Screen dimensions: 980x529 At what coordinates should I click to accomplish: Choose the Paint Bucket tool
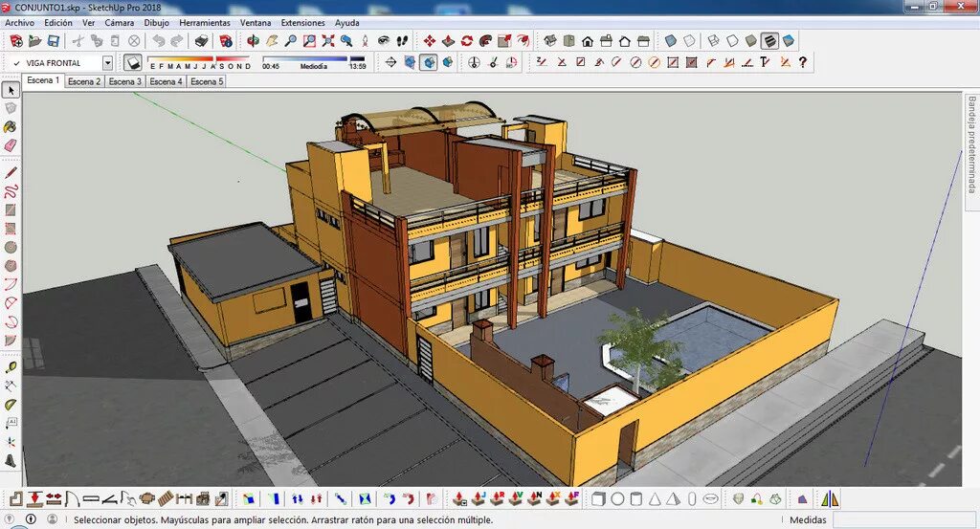point(11,127)
